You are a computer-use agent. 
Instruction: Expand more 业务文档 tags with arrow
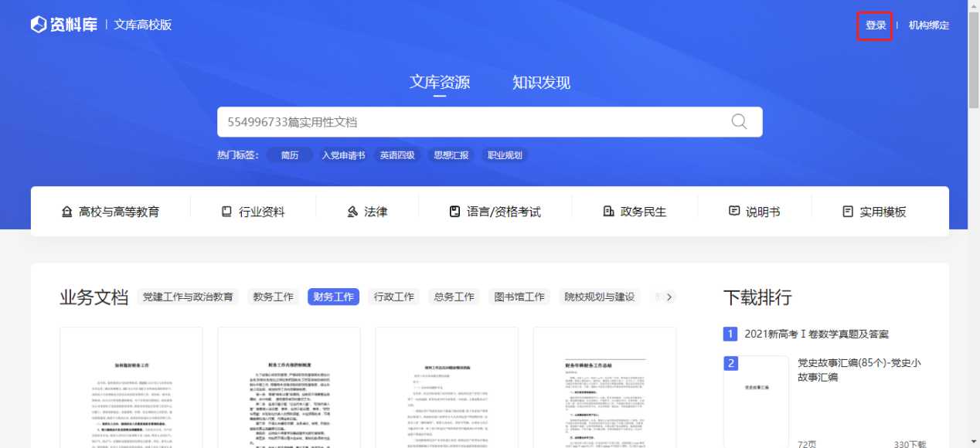click(669, 297)
